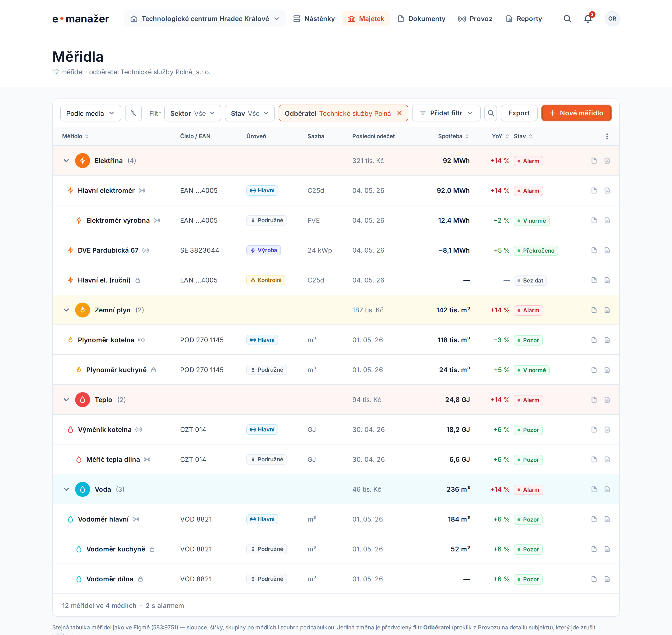The height and width of the screenshot is (635, 672).
Task: Sort table by Spotřeba column
Action: pos(453,136)
